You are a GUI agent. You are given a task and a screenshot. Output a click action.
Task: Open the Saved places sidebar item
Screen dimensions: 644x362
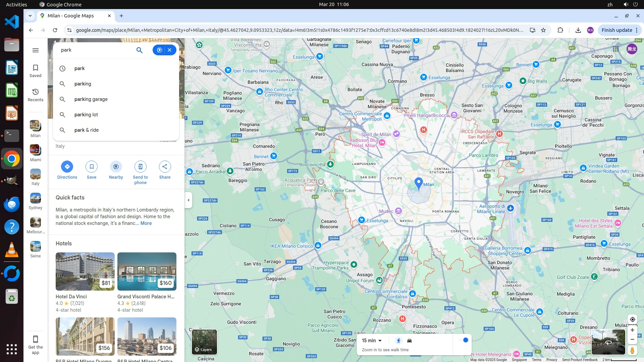pyautogui.click(x=35, y=71)
